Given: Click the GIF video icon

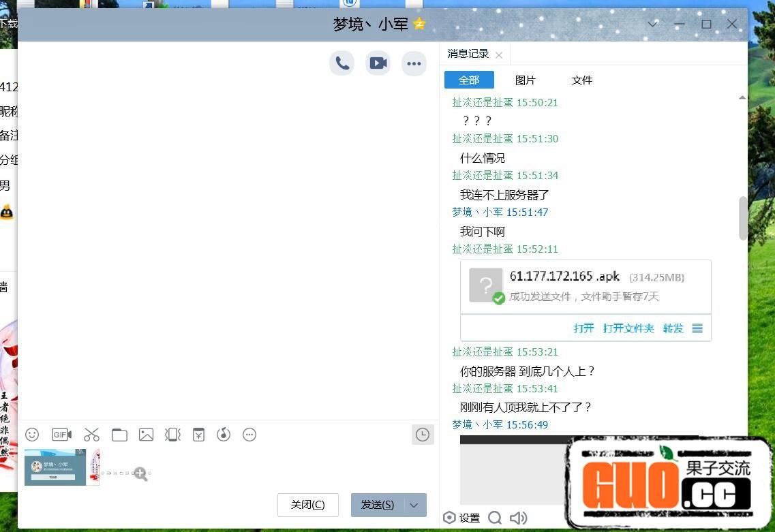Looking at the screenshot, I should (x=61, y=435).
